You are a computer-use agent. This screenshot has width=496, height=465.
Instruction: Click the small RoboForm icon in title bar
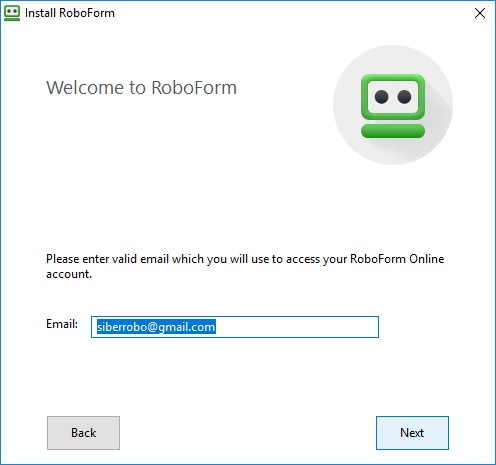pos(12,13)
